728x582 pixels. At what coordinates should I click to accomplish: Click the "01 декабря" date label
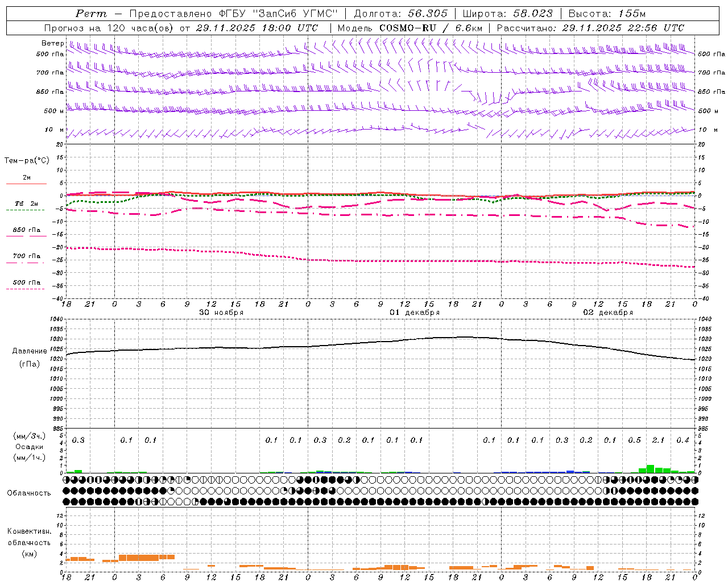coord(415,313)
